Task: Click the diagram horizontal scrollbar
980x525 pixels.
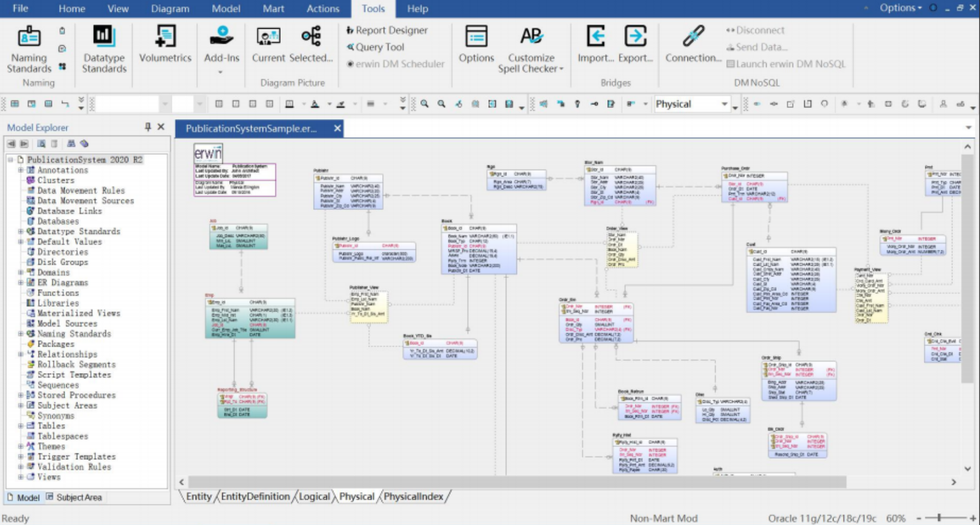Action: click(516, 482)
